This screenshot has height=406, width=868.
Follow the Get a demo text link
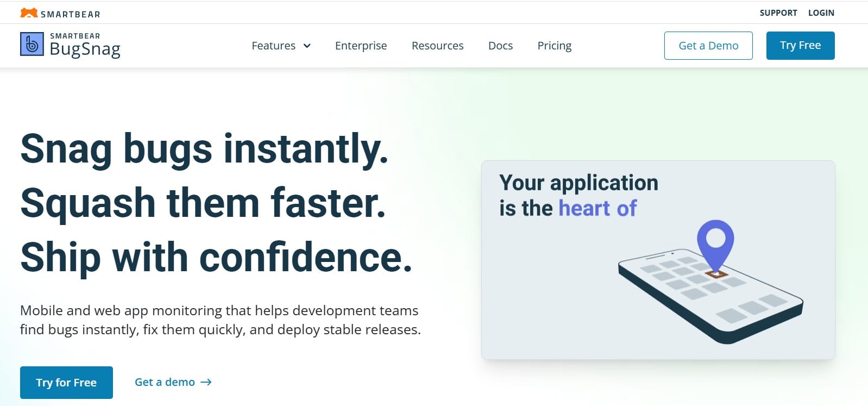coord(165,382)
